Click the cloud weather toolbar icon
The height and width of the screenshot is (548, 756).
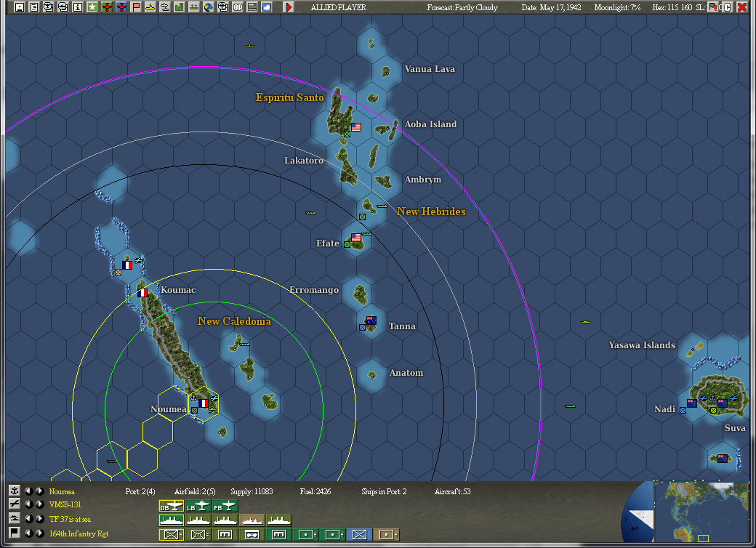(267, 7)
